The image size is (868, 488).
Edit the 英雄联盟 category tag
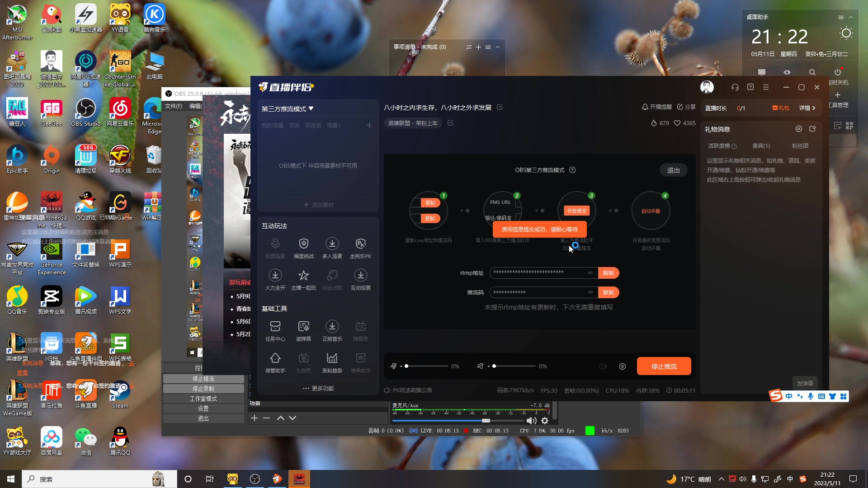[x=450, y=123]
